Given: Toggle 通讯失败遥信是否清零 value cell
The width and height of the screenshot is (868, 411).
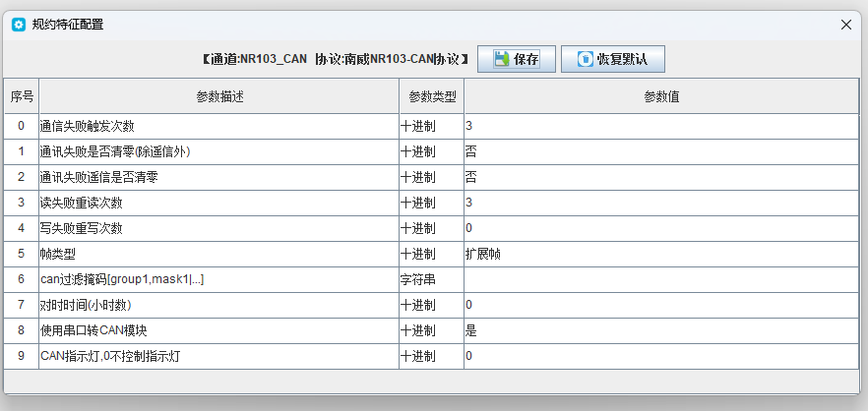Looking at the screenshot, I should pyautogui.click(x=659, y=177).
